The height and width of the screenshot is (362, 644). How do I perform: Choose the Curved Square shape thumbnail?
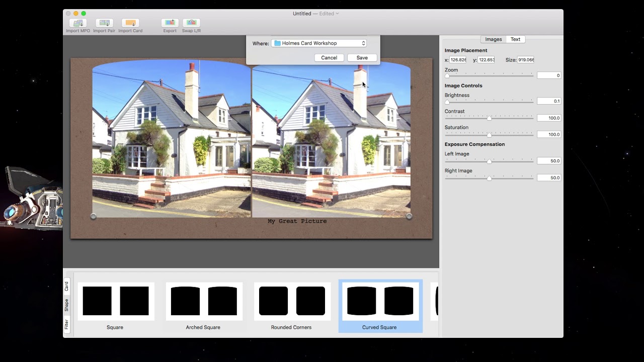(x=380, y=301)
